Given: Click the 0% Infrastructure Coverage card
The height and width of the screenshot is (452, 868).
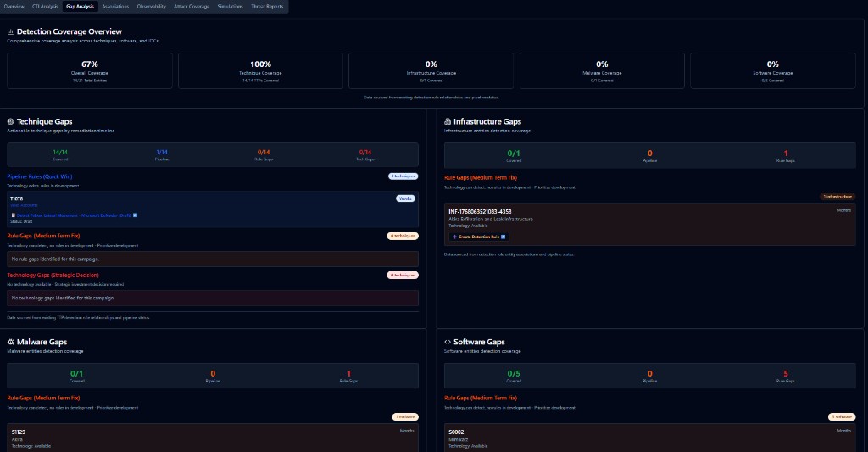Looking at the screenshot, I should 431,71.
